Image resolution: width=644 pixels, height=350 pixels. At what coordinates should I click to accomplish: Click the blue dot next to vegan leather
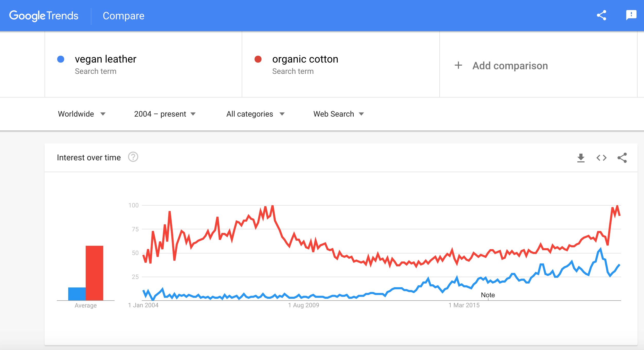click(x=61, y=59)
